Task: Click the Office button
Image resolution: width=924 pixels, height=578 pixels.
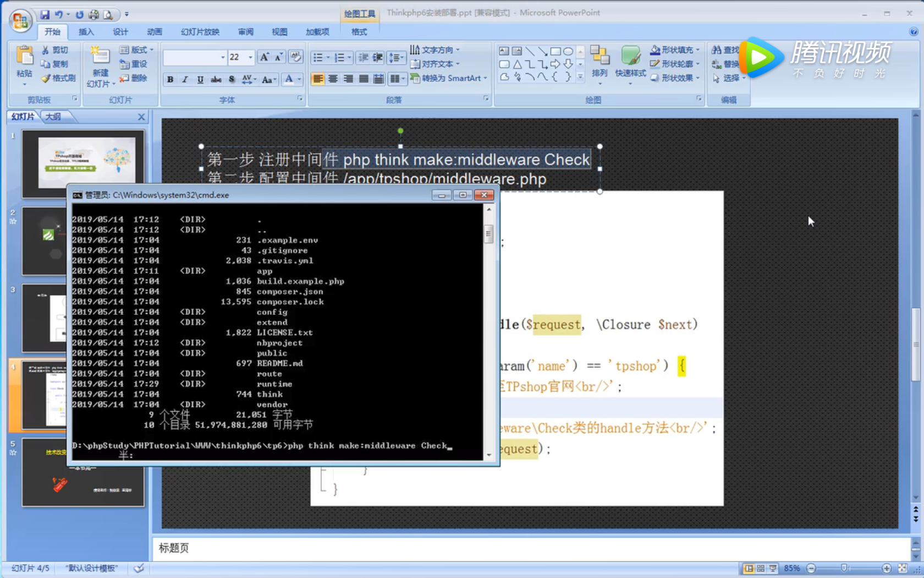Action: coord(20,20)
